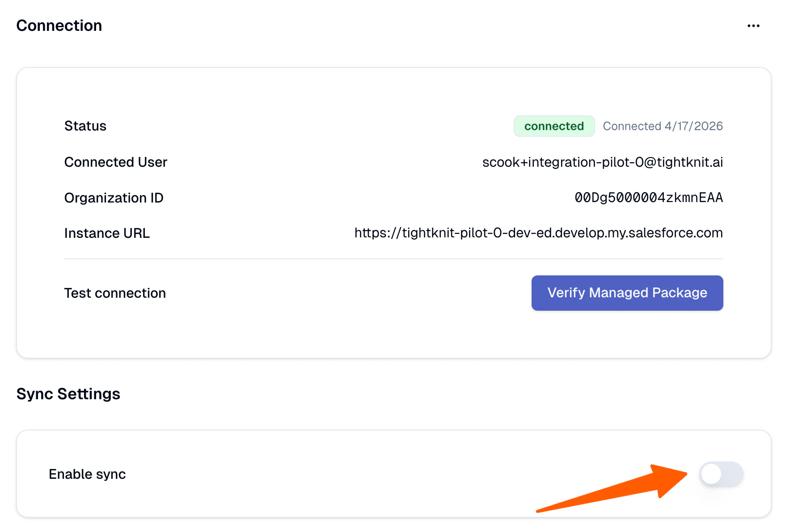Click the Sync Settings section heading
The height and width of the screenshot is (532, 794).
(68, 394)
